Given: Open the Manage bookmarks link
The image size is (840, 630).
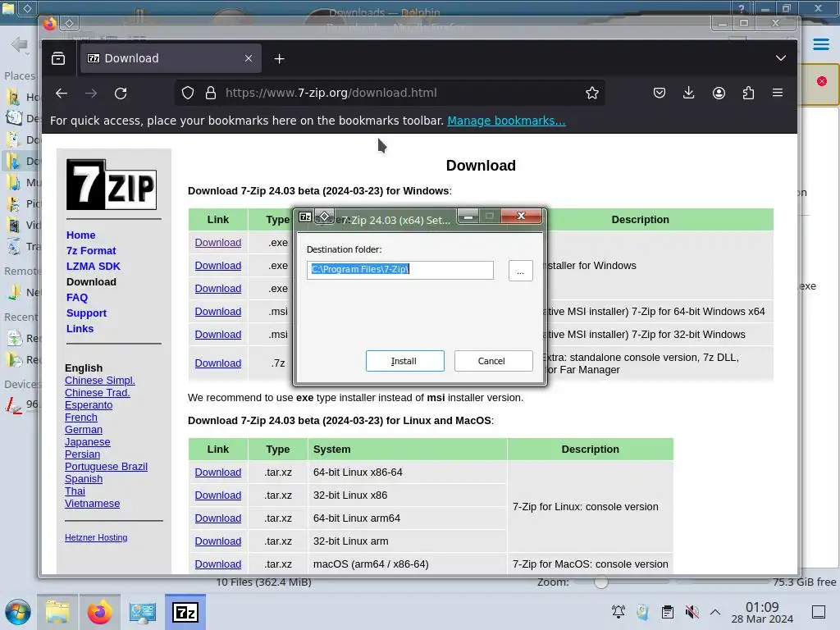Looking at the screenshot, I should [x=506, y=121].
